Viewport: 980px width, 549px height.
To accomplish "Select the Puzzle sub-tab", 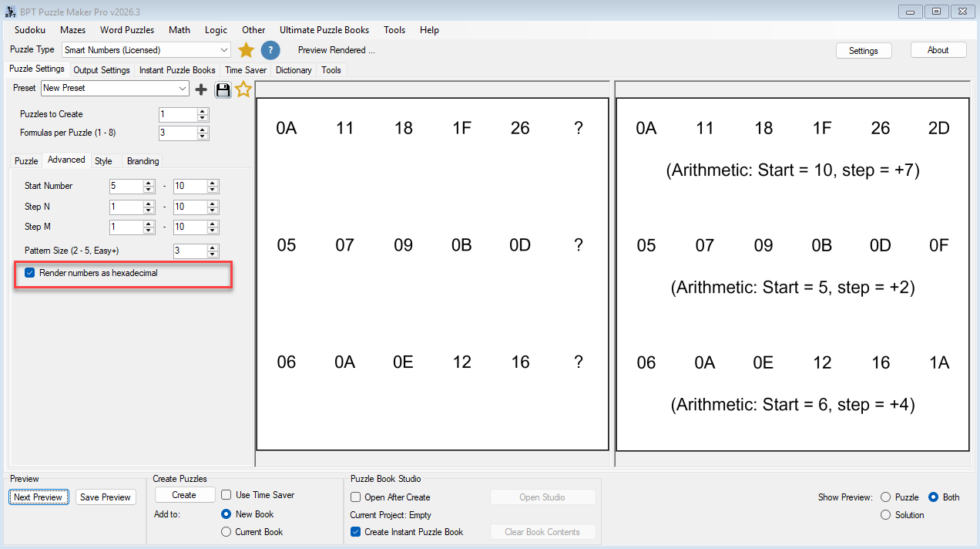I will (26, 161).
